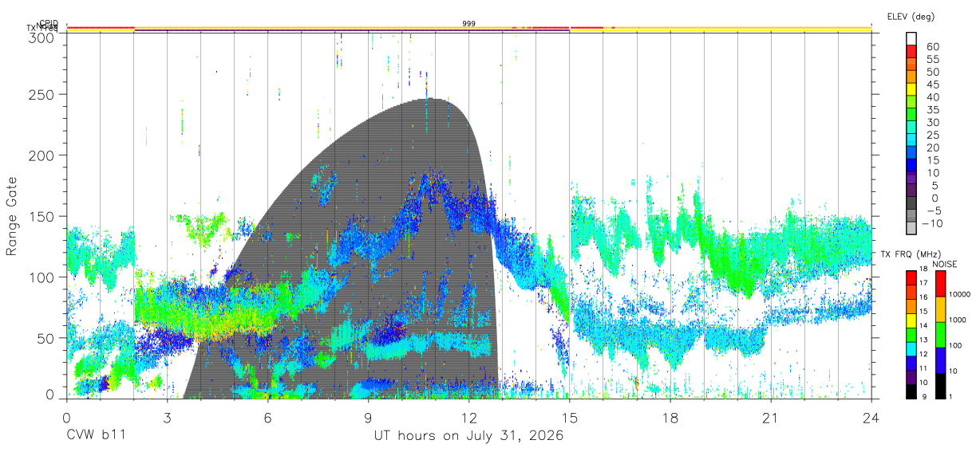
Task: Pick red TX FRQ swatch between 18 and 17
Action: [910, 278]
